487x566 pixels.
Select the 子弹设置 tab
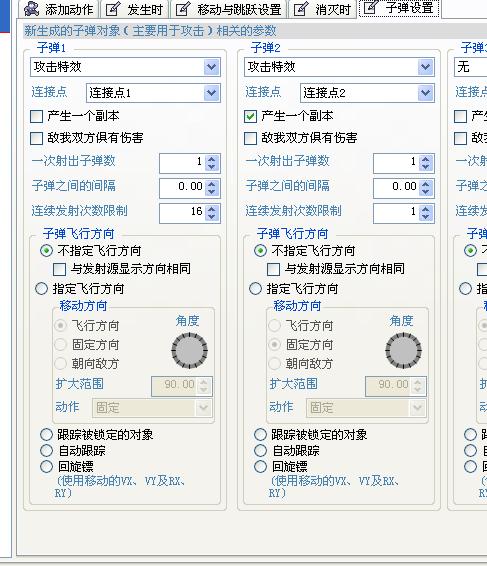click(x=399, y=8)
